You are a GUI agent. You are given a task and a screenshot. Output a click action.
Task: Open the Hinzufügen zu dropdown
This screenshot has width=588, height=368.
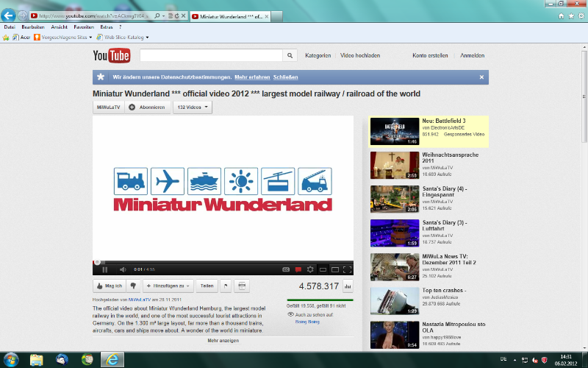(168, 286)
